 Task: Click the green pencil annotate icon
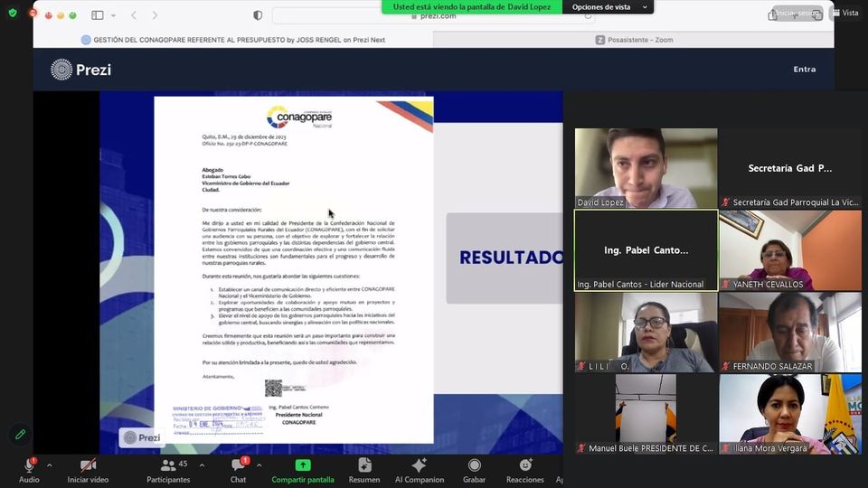click(20, 435)
